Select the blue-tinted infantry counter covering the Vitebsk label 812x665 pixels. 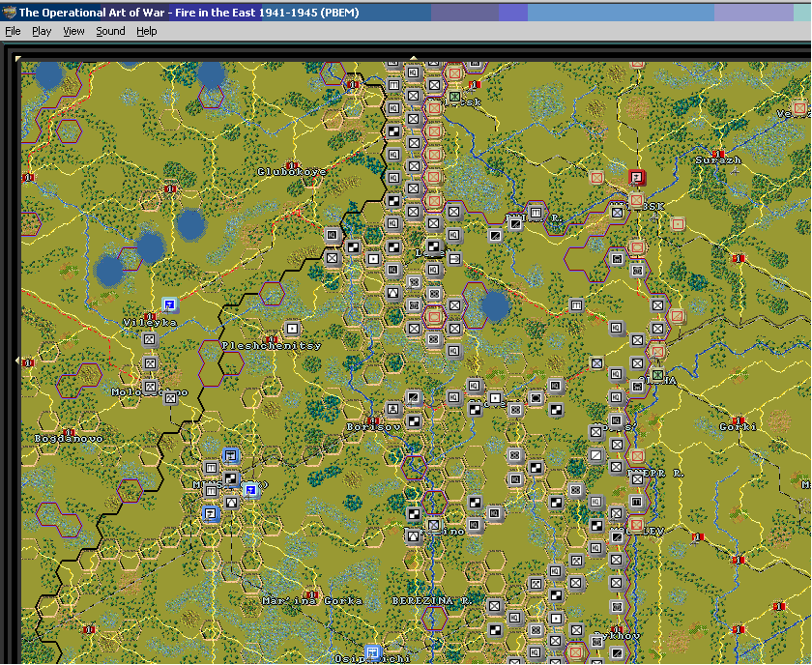tap(617, 213)
